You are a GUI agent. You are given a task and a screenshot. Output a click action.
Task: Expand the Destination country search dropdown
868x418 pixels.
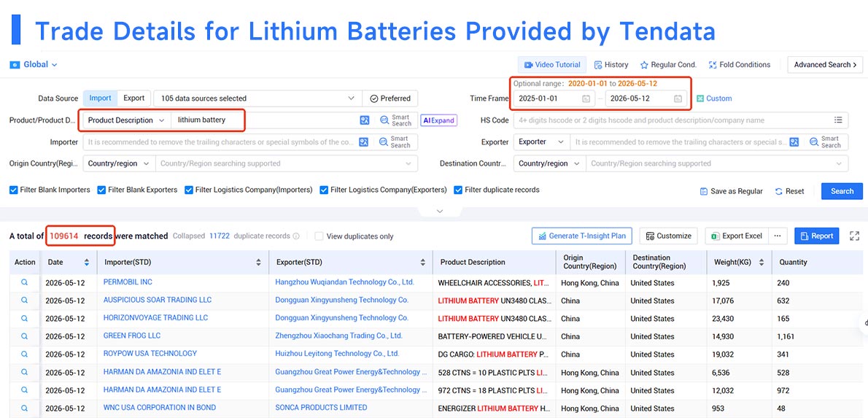coord(716,164)
